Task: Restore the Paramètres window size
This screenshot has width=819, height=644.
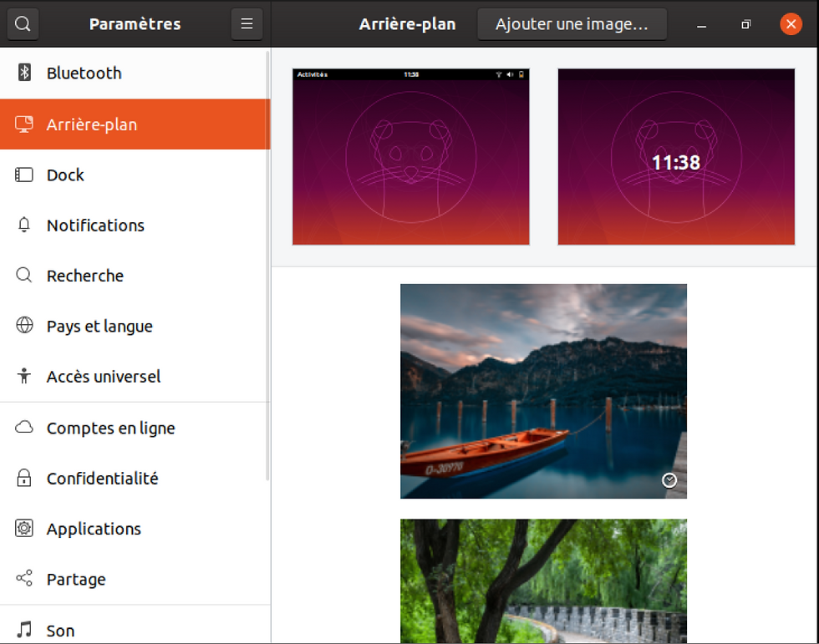Action: click(x=745, y=24)
